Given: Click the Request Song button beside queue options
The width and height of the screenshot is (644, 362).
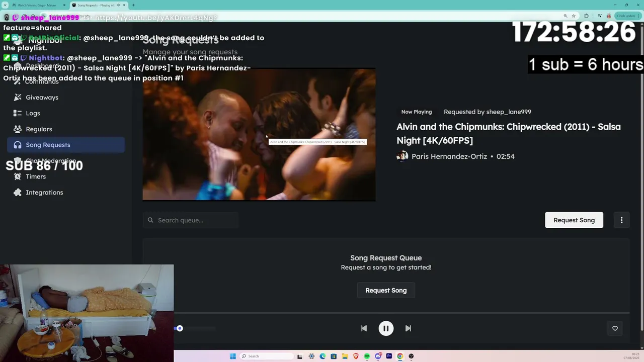Looking at the screenshot, I should [x=574, y=220].
